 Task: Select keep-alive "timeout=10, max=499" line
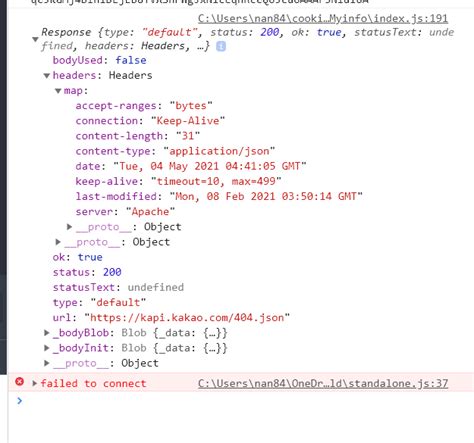click(x=178, y=181)
